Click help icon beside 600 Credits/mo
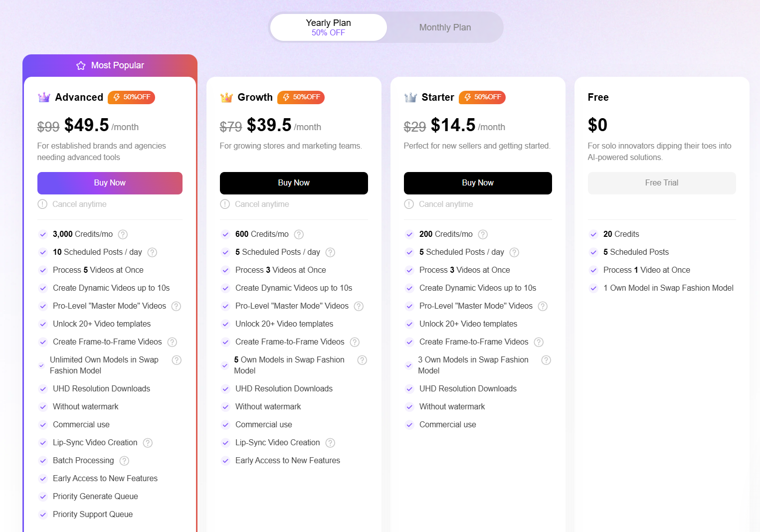 (x=299, y=234)
